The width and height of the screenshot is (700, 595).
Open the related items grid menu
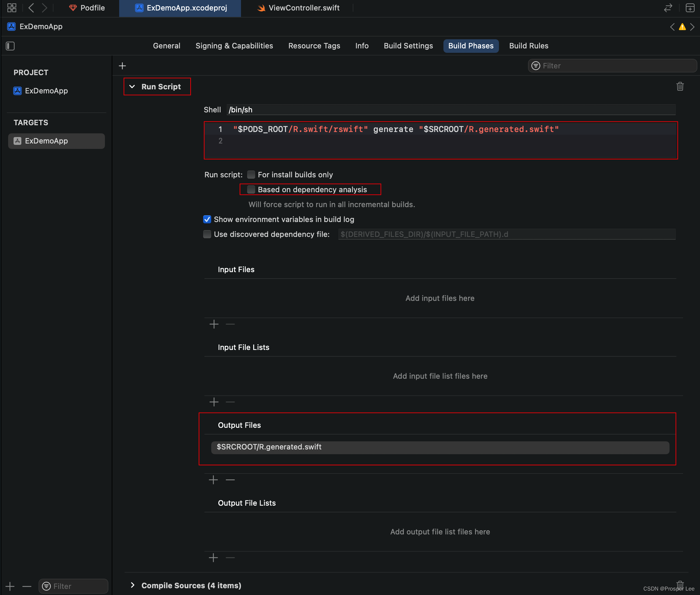[x=12, y=8]
